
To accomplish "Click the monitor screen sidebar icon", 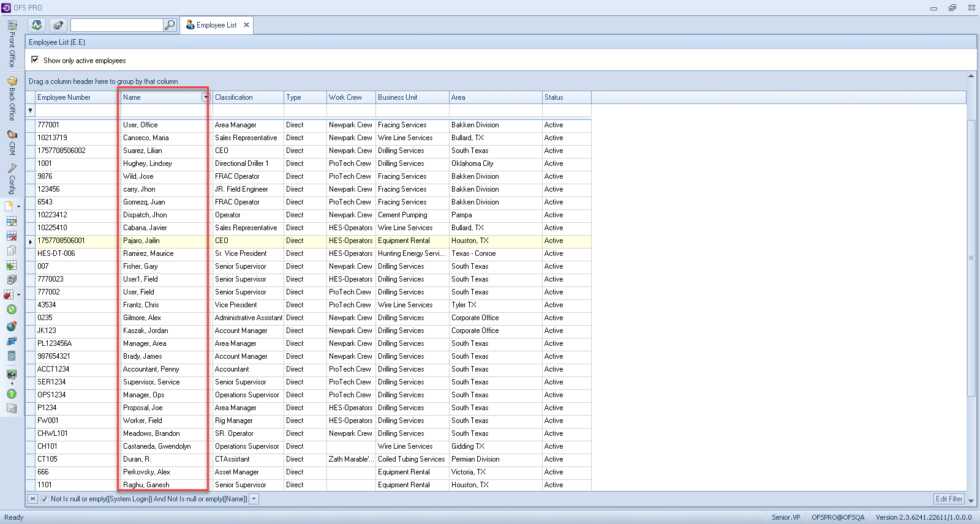I will 12,374.
